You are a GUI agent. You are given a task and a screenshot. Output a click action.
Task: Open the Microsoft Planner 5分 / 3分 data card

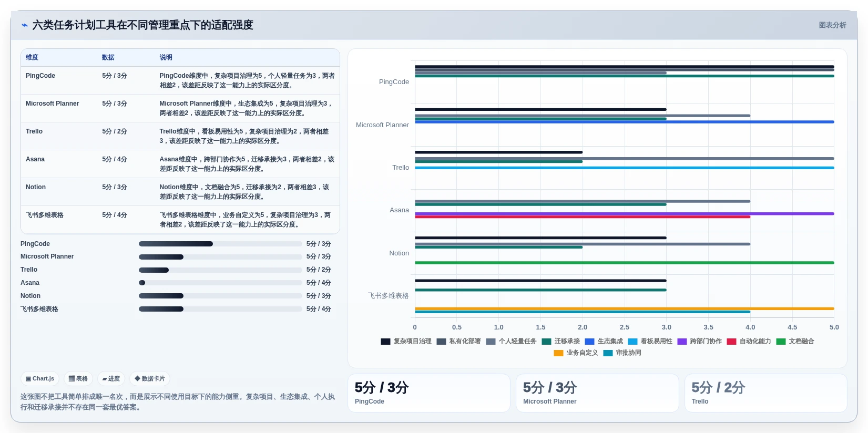pos(597,393)
